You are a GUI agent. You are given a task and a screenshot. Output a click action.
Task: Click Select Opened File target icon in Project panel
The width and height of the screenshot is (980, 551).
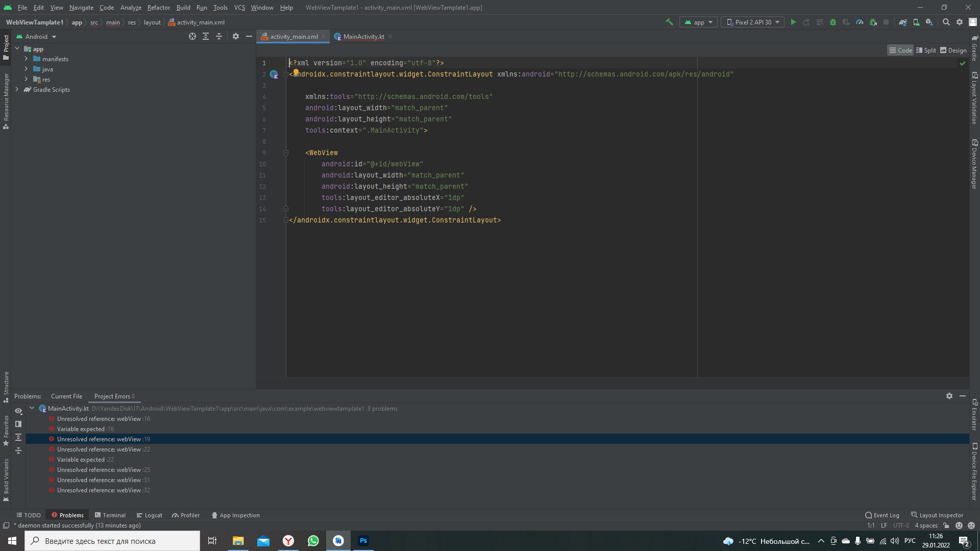pyautogui.click(x=192, y=36)
